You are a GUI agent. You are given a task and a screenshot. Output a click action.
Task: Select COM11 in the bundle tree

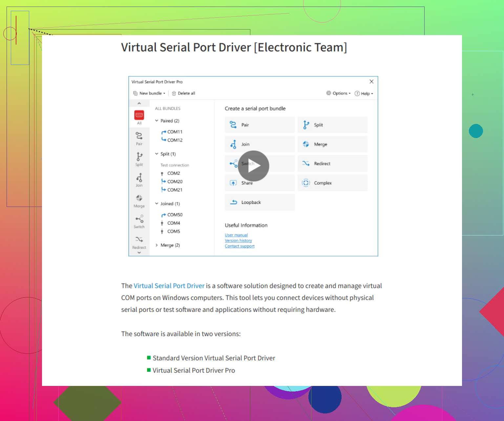pyautogui.click(x=175, y=132)
